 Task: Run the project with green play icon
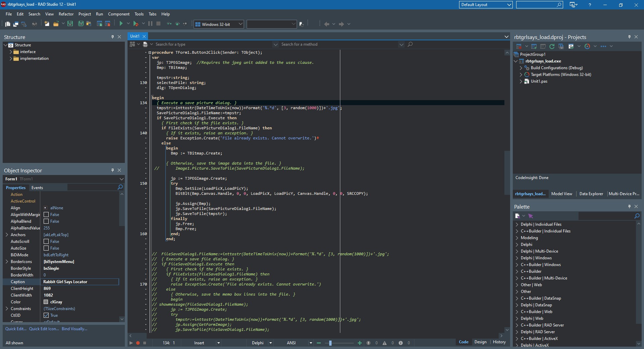click(x=121, y=24)
